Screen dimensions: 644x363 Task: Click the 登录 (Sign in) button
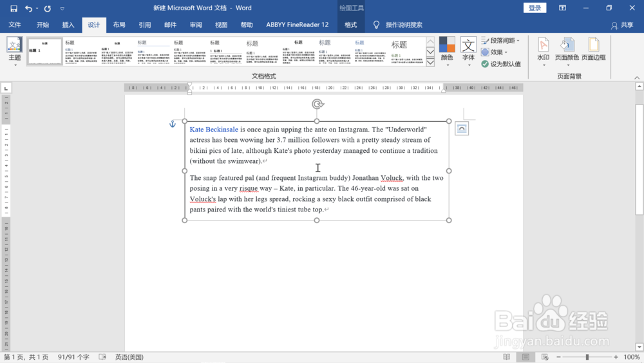(535, 8)
